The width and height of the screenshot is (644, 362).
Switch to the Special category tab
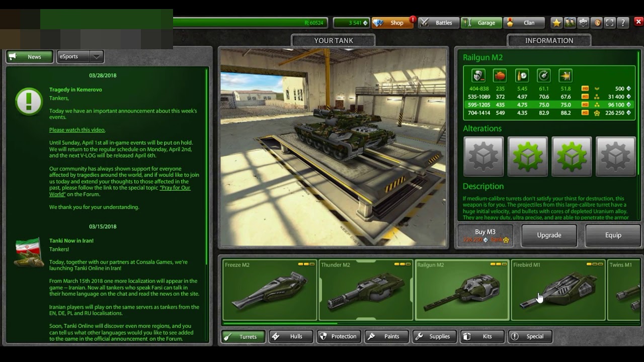(x=530, y=336)
